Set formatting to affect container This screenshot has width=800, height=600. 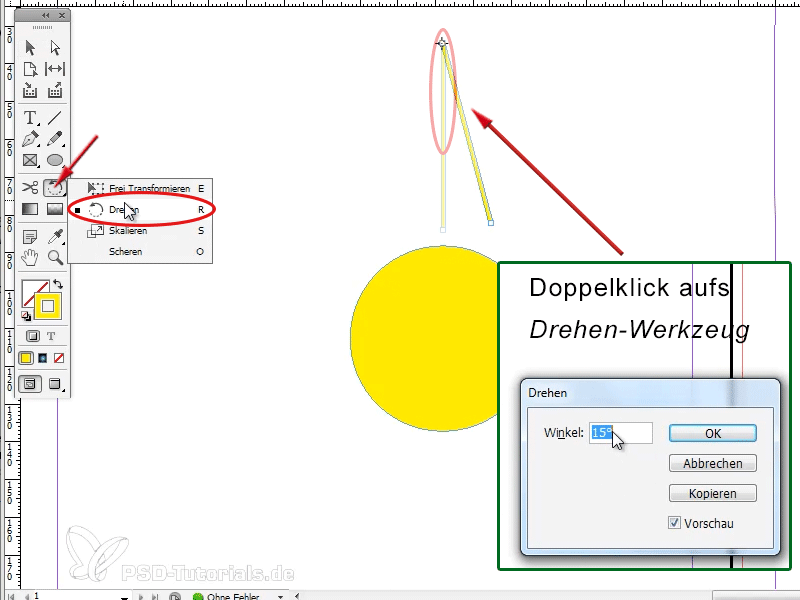coord(33,336)
